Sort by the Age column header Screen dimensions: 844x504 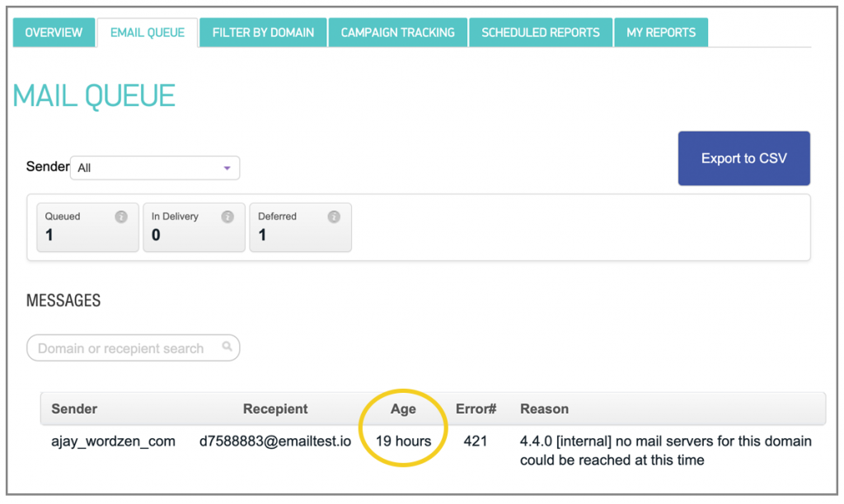(x=403, y=408)
